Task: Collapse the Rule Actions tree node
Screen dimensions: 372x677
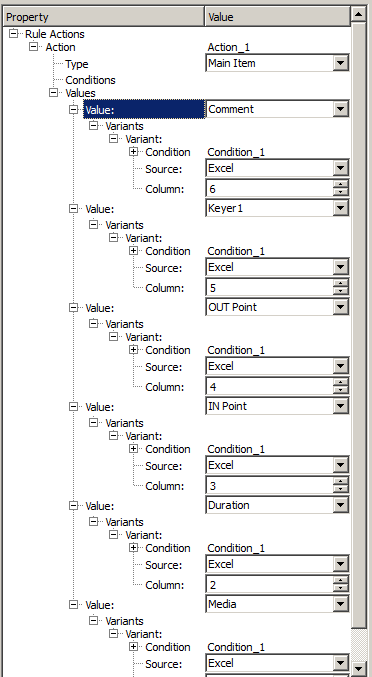Action: click(14, 34)
